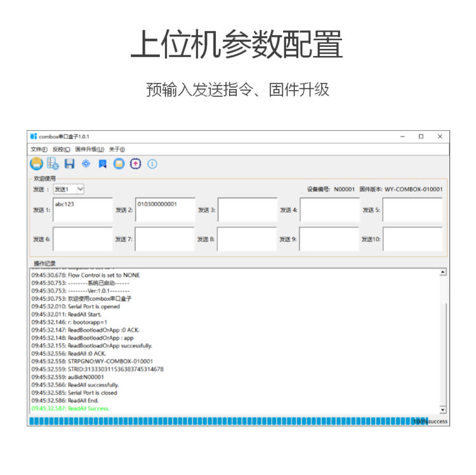Click the info circle toolbar icon
This screenshot has width=476, height=475.
pos(152,164)
